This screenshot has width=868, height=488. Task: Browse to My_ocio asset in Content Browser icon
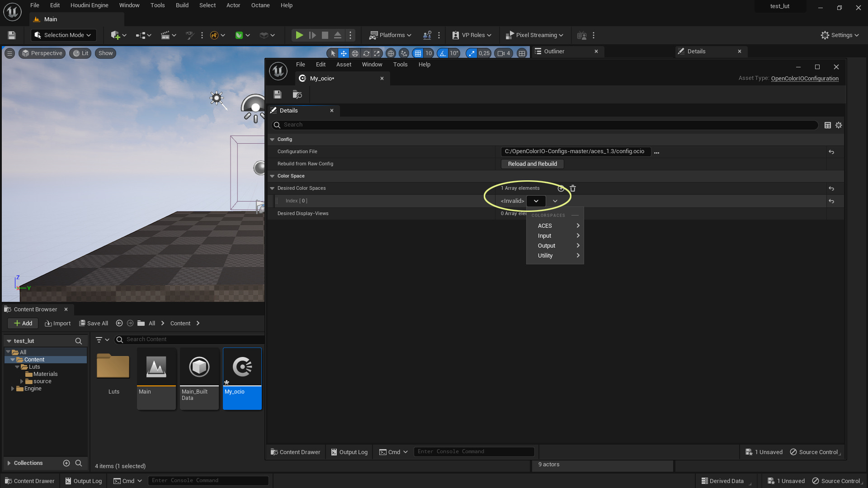click(x=297, y=94)
